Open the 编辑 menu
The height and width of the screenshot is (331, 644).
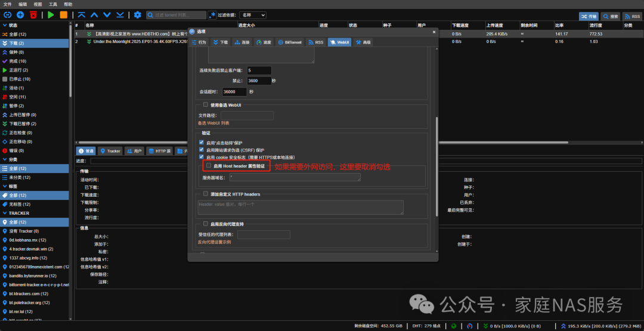[23, 4]
